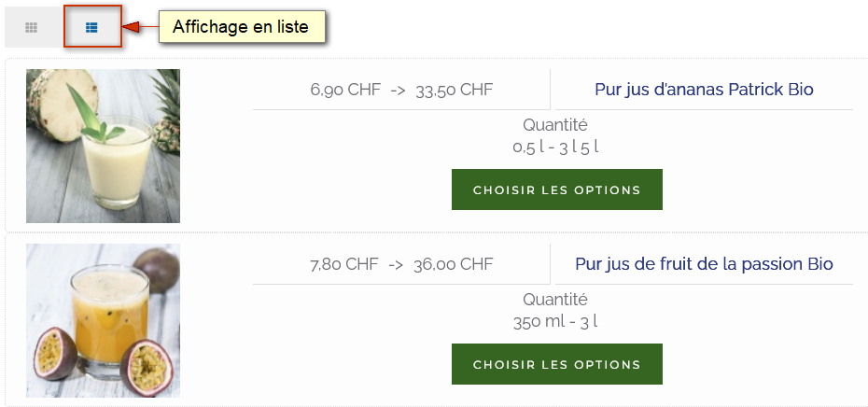Choose options for the pineapple juice
Viewport: 868px width, 407px height.
(x=556, y=189)
